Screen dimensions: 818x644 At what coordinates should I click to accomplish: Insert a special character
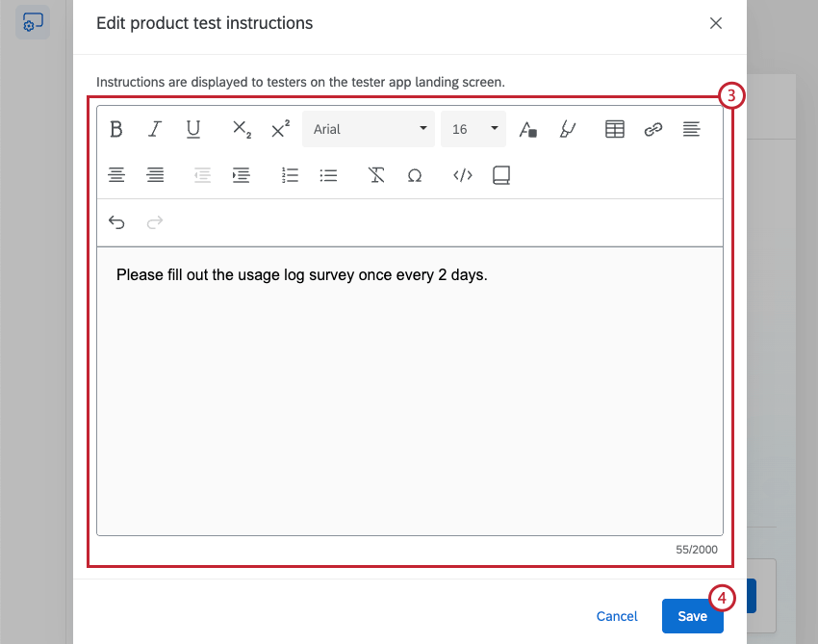(x=415, y=175)
